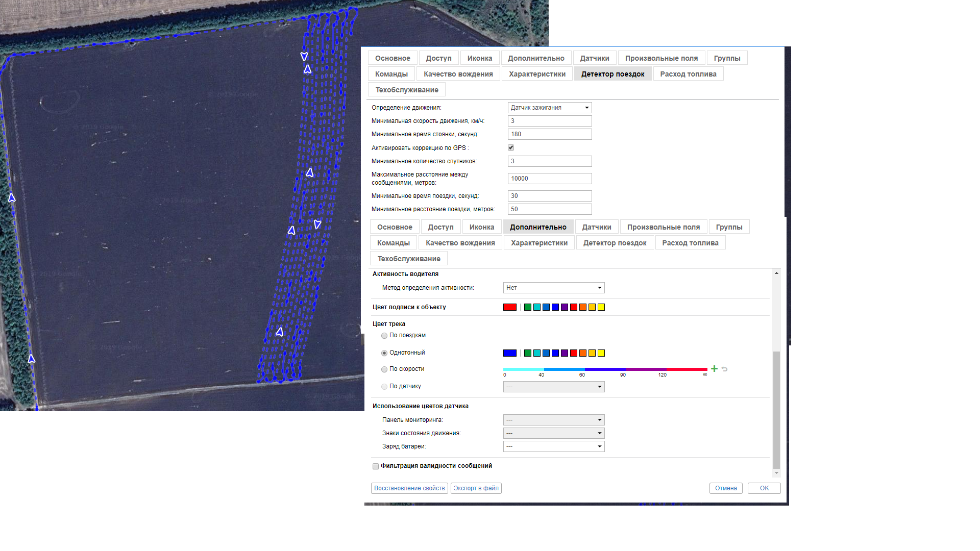Click the reset arrow beside speed color scale
980x551 pixels.
pyautogui.click(x=724, y=369)
